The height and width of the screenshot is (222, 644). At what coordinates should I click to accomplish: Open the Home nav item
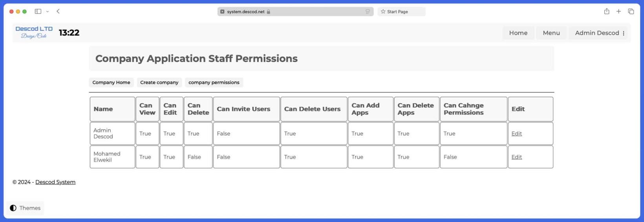(518, 33)
